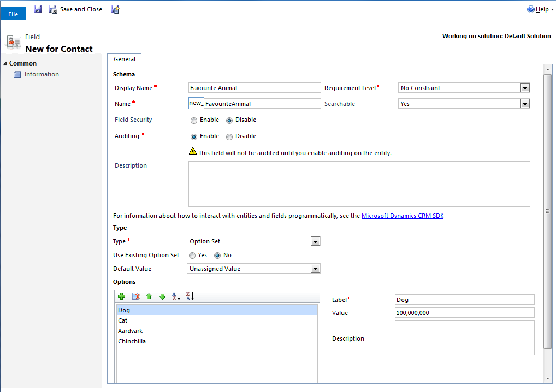This screenshot has width=556, height=392.
Task: Click the Save and New icon
Action: click(x=115, y=9)
